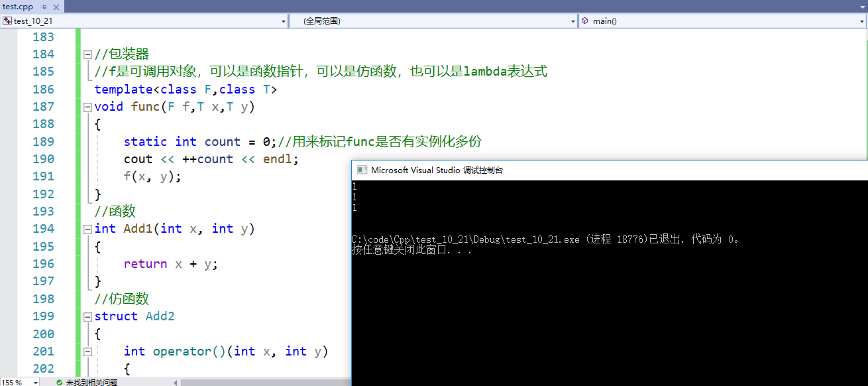Click the Microsoft Visual Studio 调试控制台 title

coord(437,170)
